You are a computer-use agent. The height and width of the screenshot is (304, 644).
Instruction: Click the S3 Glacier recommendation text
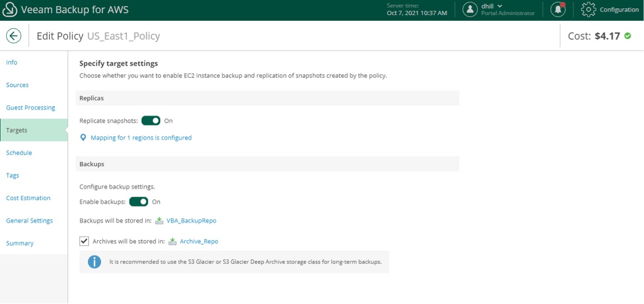pyautogui.click(x=246, y=262)
